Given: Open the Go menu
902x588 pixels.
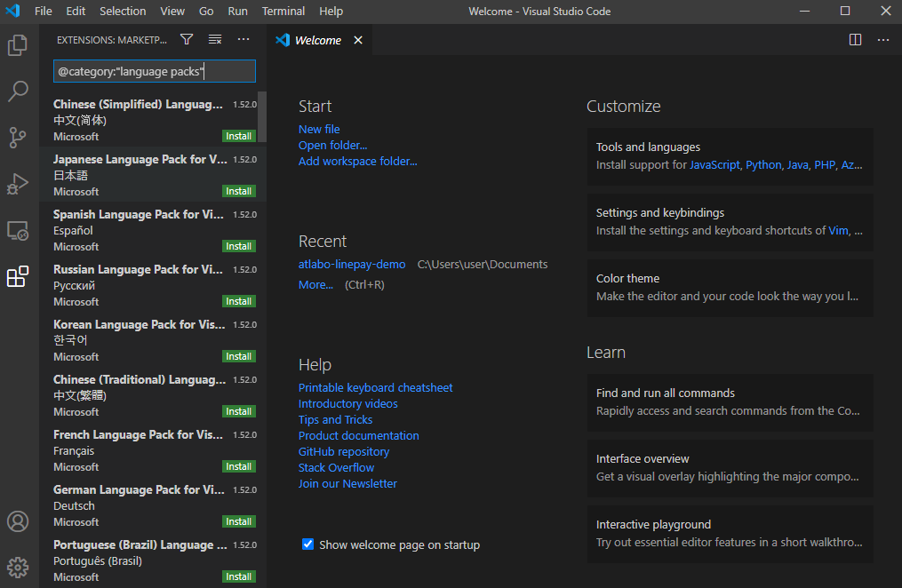Looking at the screenshot, I should click(x=206, y=11).
